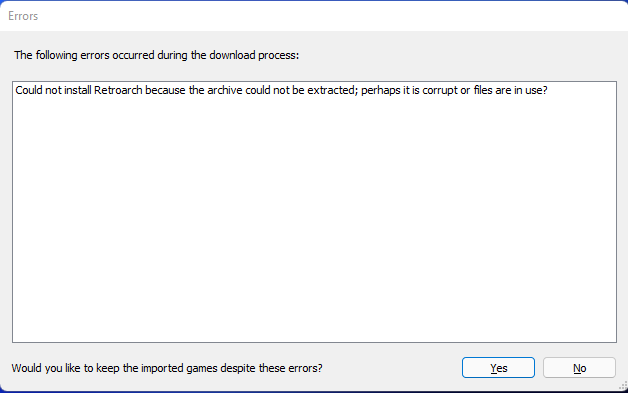Click the blank area of the title bar

(x=320, y=16)
